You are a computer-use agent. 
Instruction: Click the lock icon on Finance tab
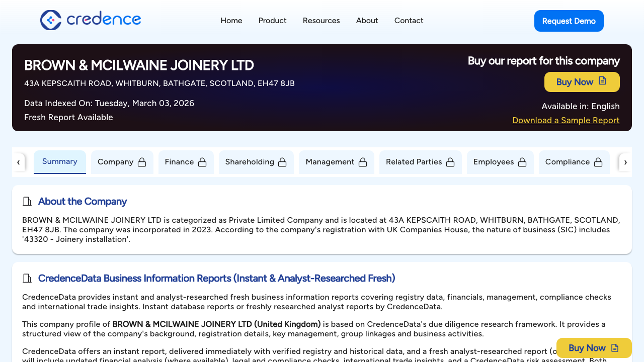pos(203,162)
